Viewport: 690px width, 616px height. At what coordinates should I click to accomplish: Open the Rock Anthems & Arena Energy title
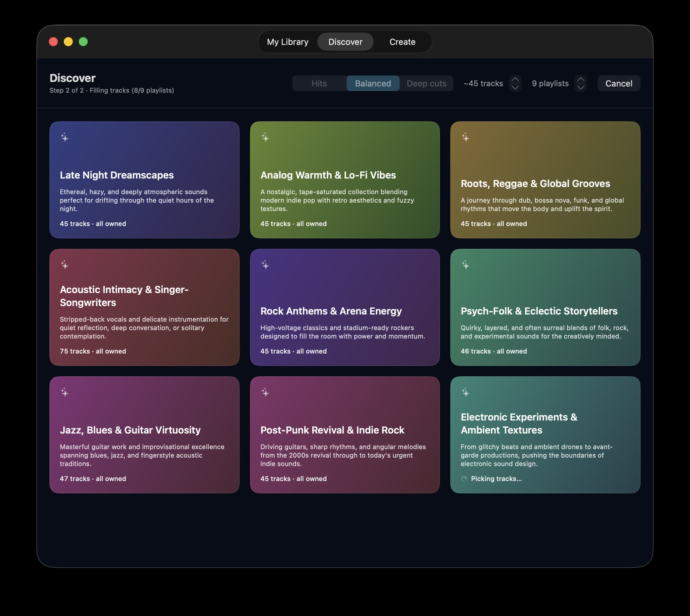click(x=331, y=311)
